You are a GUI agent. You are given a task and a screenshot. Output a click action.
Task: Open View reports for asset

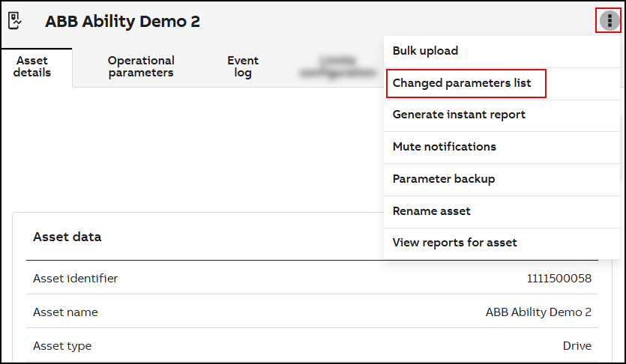pos(454,243)
